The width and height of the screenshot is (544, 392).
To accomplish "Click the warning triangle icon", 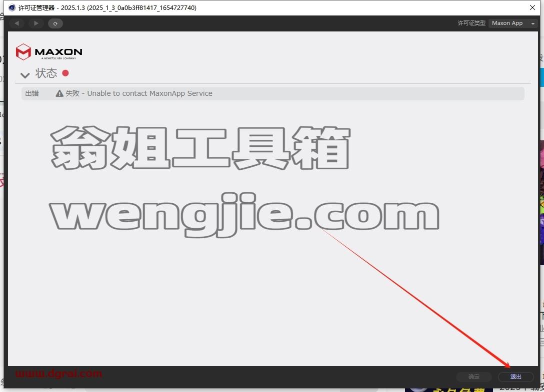I will [x=59, y=93].
